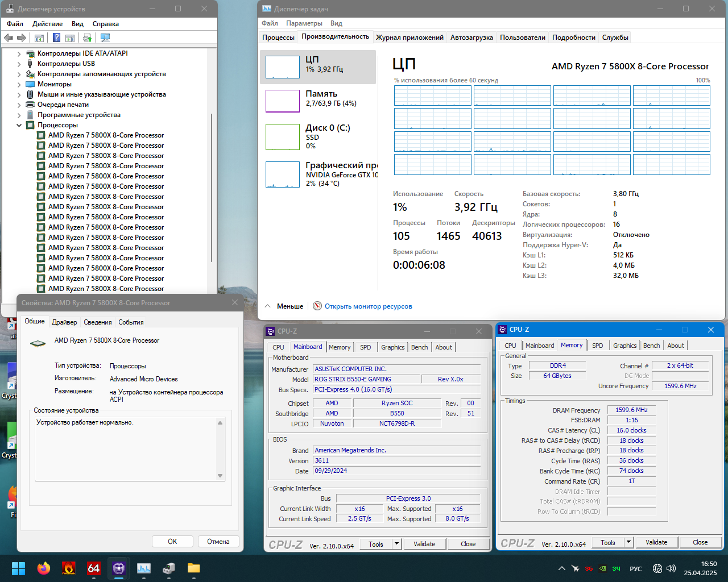Viewport: 728px width, 582px height.
Task: Open the Драйвер tab in processor properties
Action: [64, 322]
